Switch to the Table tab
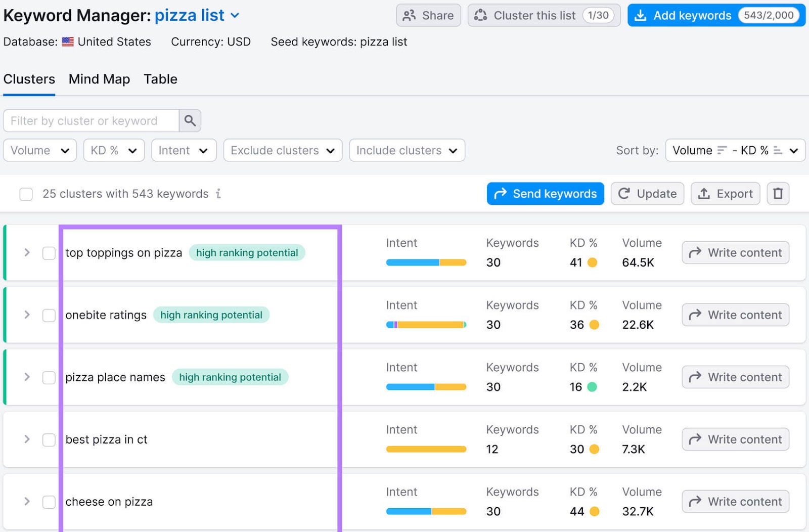Image resolution: width=809 pixels, height=532 pixels. pos(160,79)
